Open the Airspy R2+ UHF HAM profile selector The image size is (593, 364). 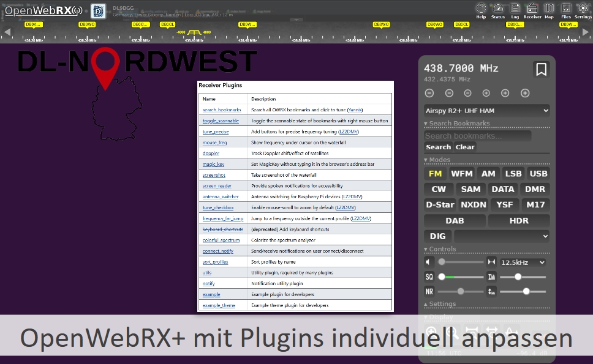coord(486,110)
